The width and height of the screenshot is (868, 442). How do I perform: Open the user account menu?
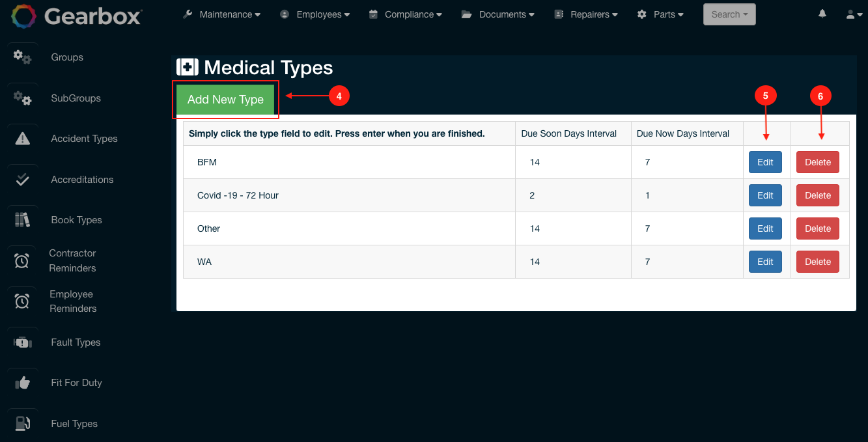(854, 14)
